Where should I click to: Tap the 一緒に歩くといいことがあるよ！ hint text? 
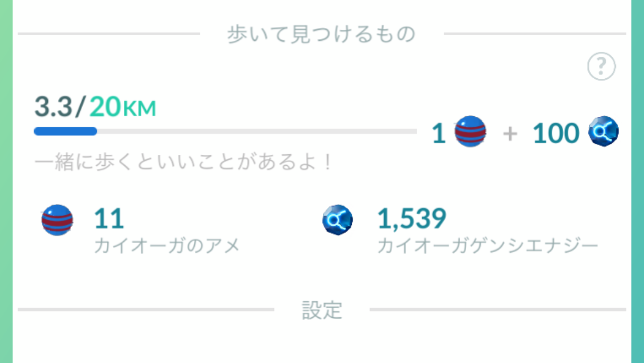[184, 162]
